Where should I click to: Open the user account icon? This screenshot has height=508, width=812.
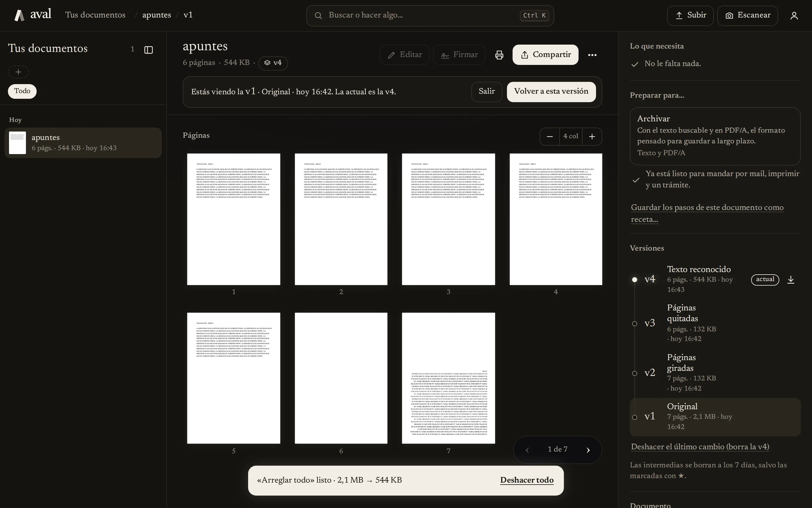794,16
